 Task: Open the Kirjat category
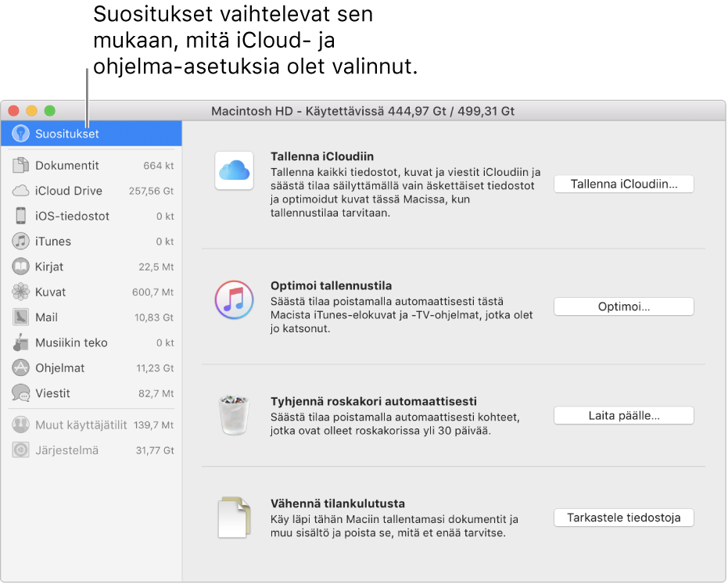coord(91,267)
